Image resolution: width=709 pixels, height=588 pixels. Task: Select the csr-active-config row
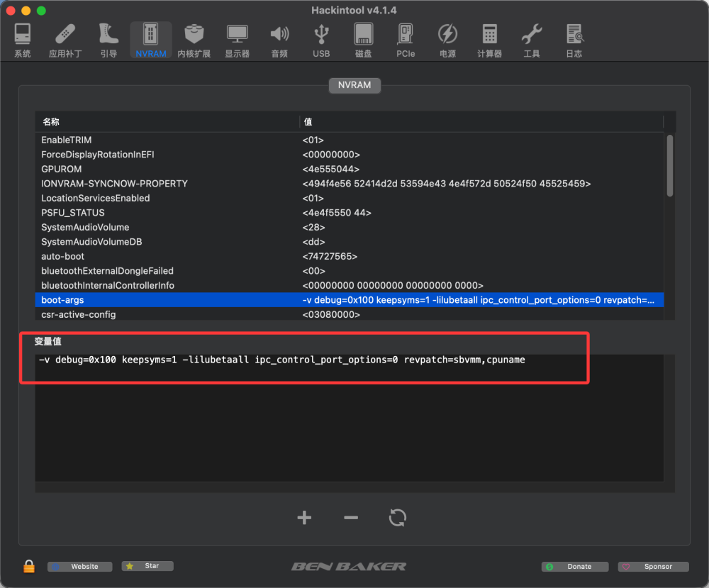click(x=349, y=314)
